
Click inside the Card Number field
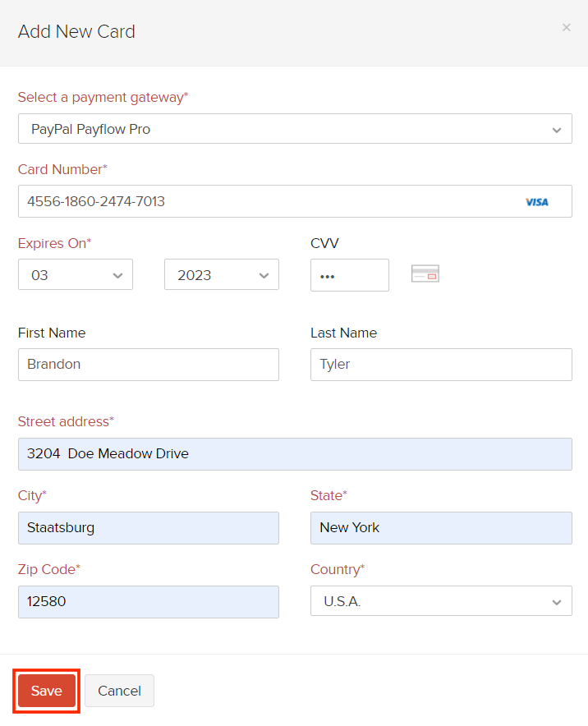tap(246, 201)
